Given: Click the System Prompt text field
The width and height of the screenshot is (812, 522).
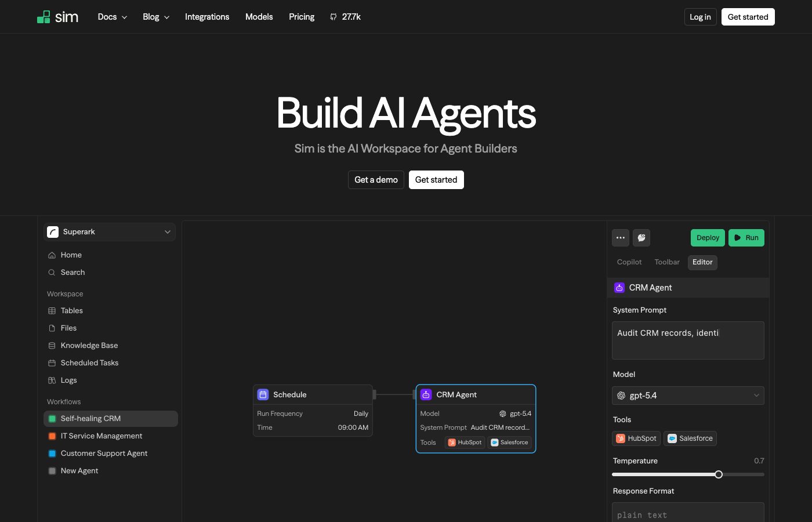Looking at the screenshot, I should [688, 340].
